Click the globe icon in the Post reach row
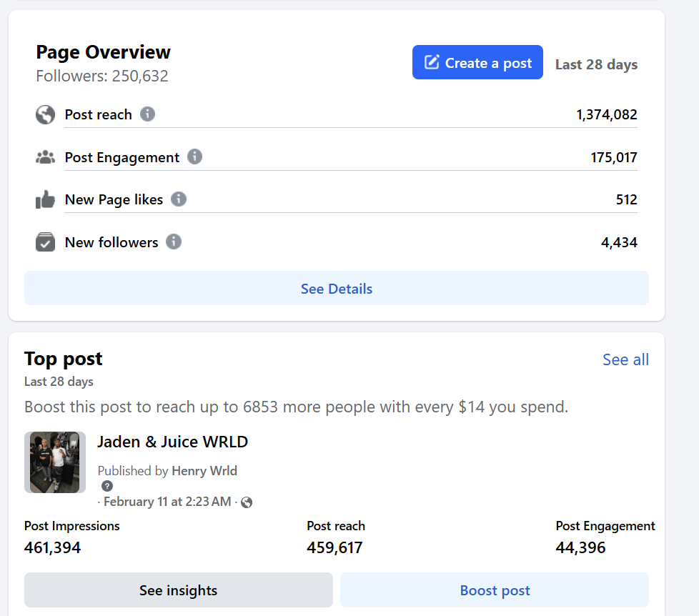The width and height of the screenshot is (699, 616). [x=45, y=115]
